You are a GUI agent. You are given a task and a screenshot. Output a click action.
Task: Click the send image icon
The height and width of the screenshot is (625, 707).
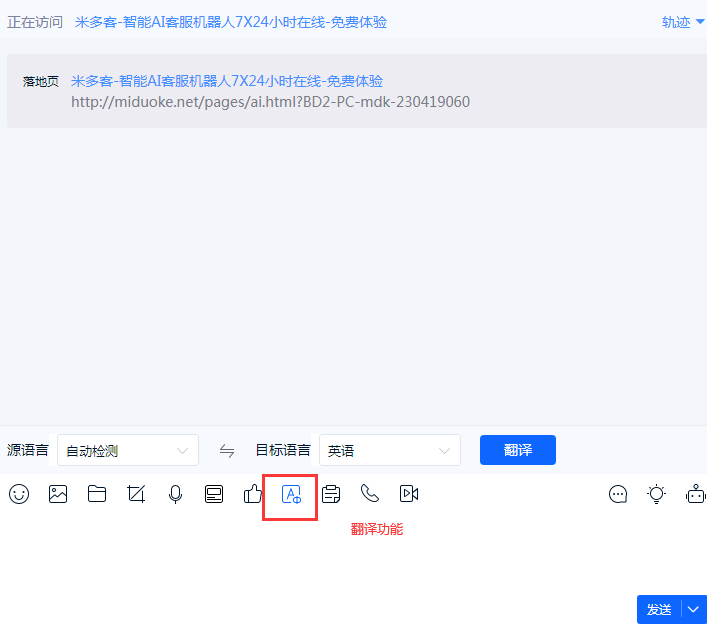click(58, 494)
